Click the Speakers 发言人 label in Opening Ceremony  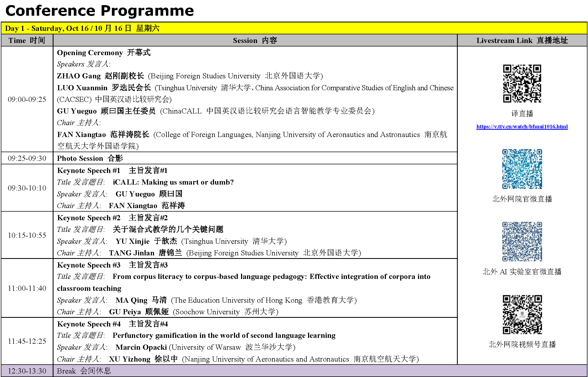click(83, 64)
